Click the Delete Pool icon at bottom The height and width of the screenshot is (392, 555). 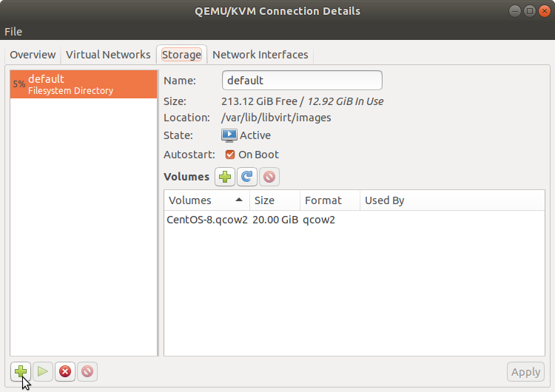[x=87, y=371]
